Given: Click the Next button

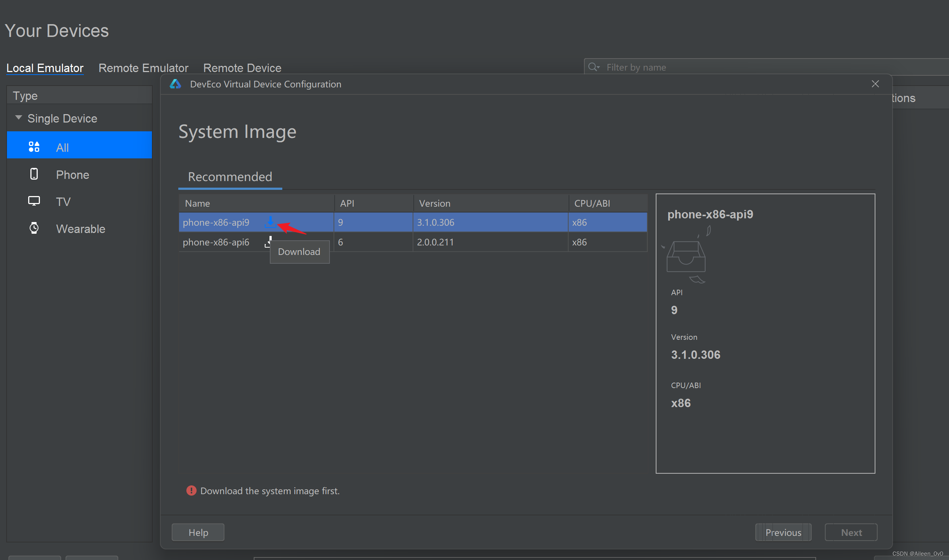Looking at the screenshot, I should pos(851,532).
